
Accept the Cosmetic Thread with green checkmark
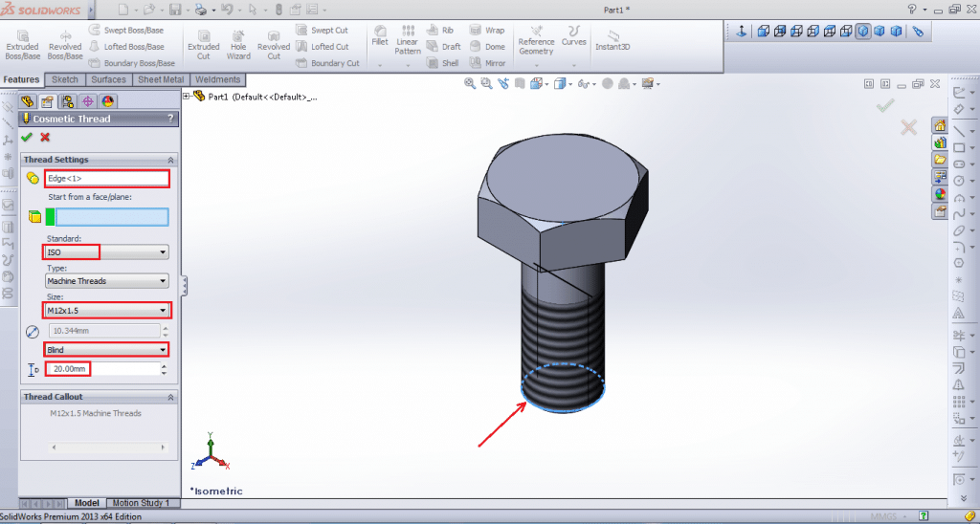pos(26,137)
